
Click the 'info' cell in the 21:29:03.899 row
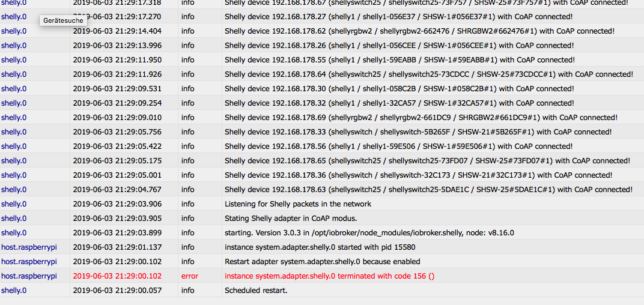187,233
